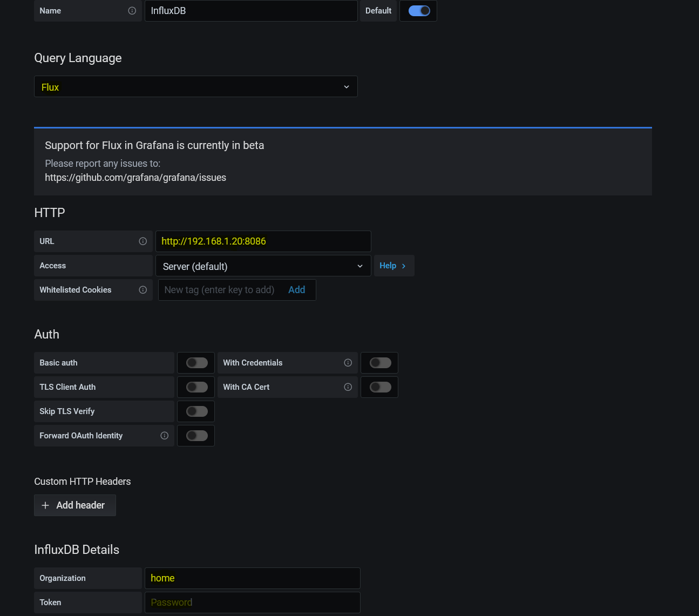Click the 'InfluxDB Details' heading

click(77, 550)
